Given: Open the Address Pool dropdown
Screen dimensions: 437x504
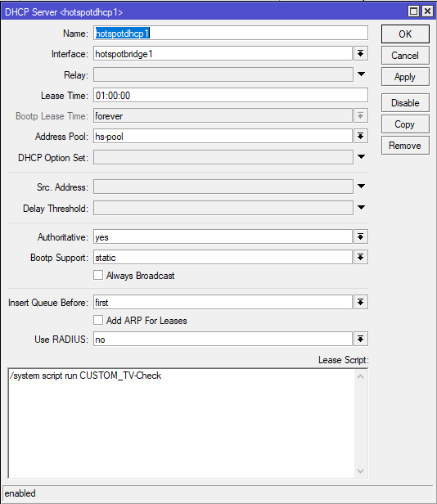Looking at the screenshot, I should [360, 136].
